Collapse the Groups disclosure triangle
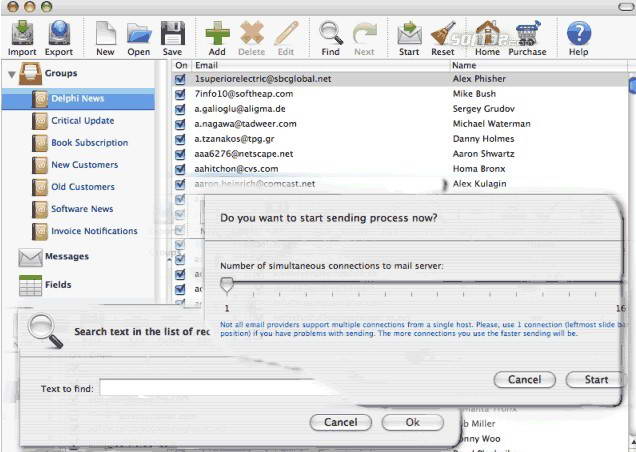 (x=12, y=74)
